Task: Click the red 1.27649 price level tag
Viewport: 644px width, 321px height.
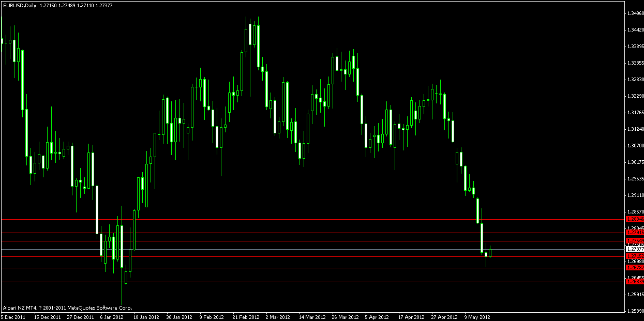Action: coord(635,241)
